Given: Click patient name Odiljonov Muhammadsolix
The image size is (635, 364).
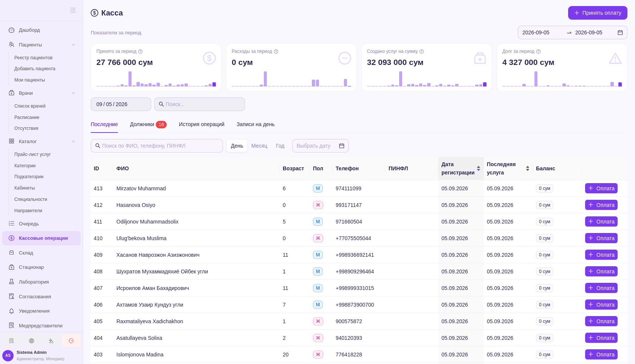Looking at the screenshot, I should click(x=147, y=222).
